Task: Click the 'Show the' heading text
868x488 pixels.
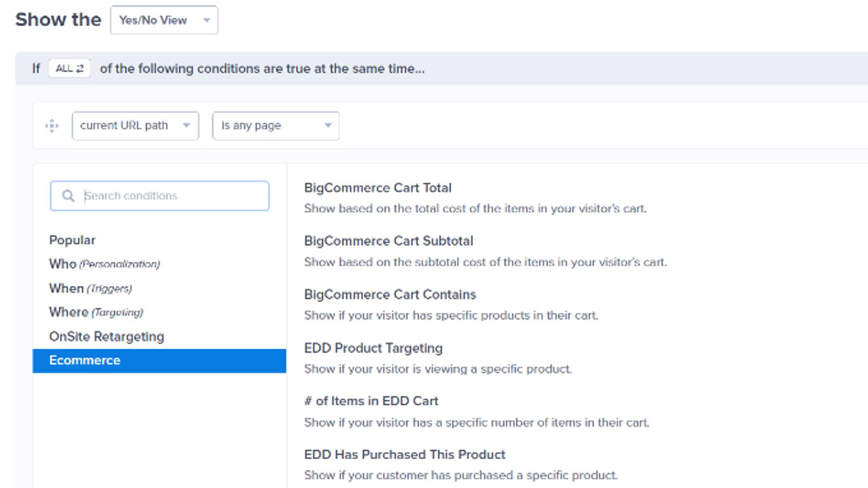Action: click(58, 20)
